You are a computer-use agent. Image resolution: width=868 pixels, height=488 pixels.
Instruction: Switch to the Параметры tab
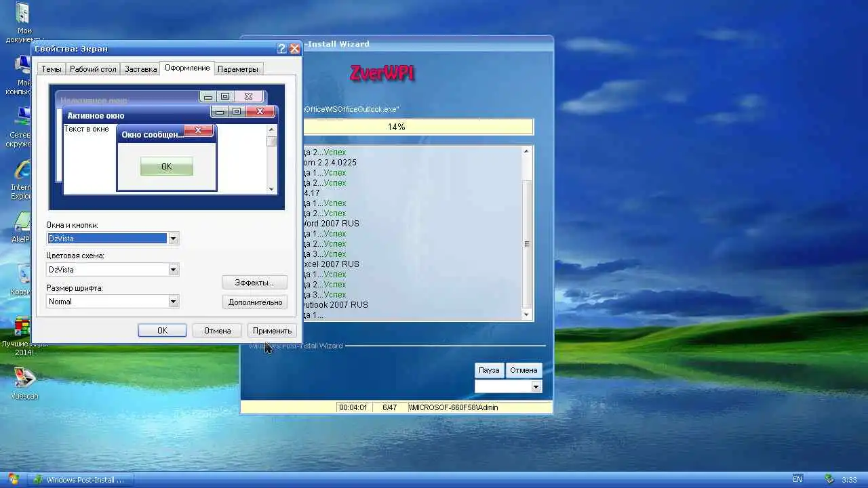pyautogui.click(x=238, y=69)
